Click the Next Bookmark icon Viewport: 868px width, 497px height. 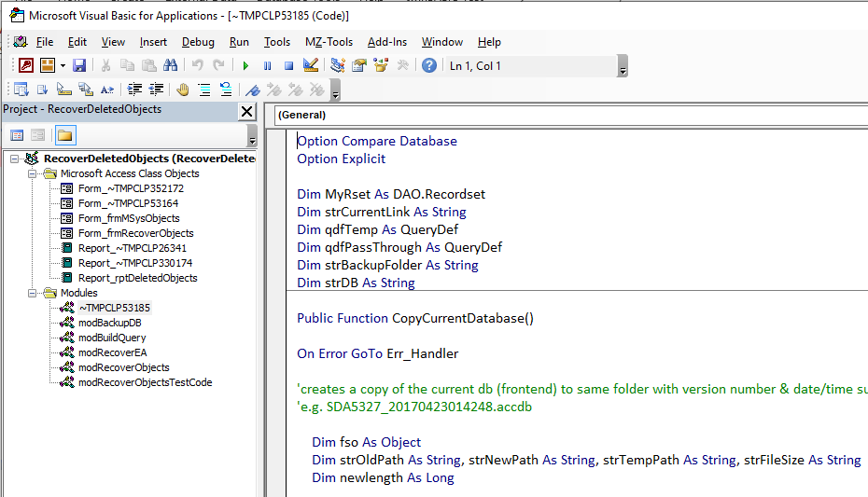274,90
